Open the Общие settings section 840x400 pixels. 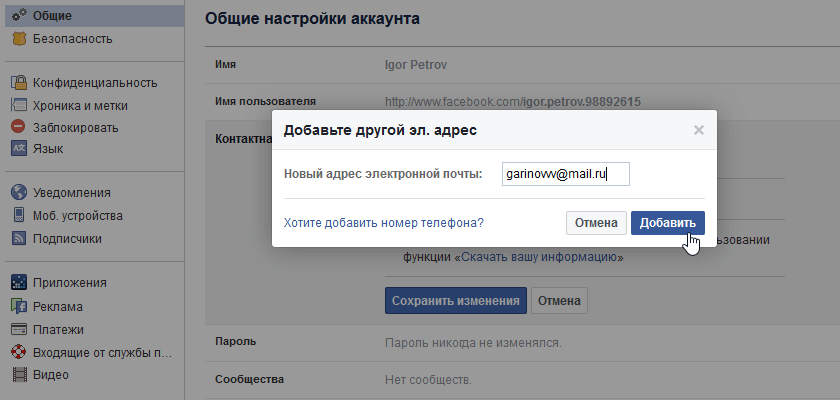(95, 16)
